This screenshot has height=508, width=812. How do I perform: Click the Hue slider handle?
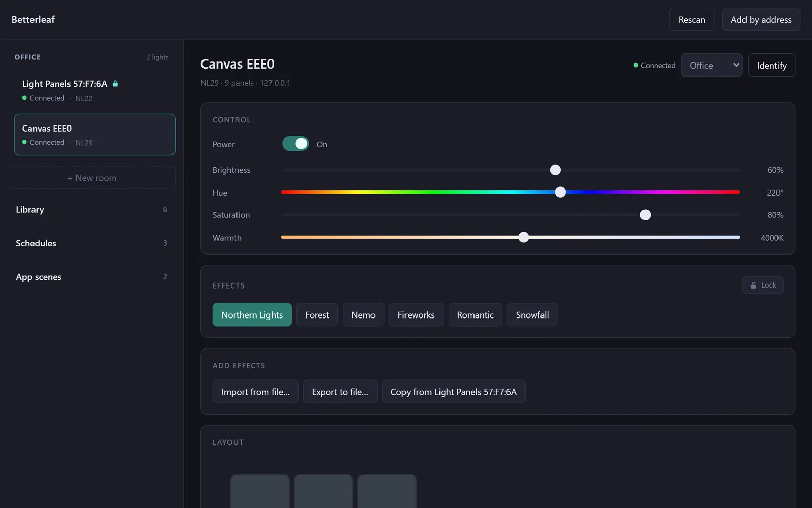click(x=560, y=192)
